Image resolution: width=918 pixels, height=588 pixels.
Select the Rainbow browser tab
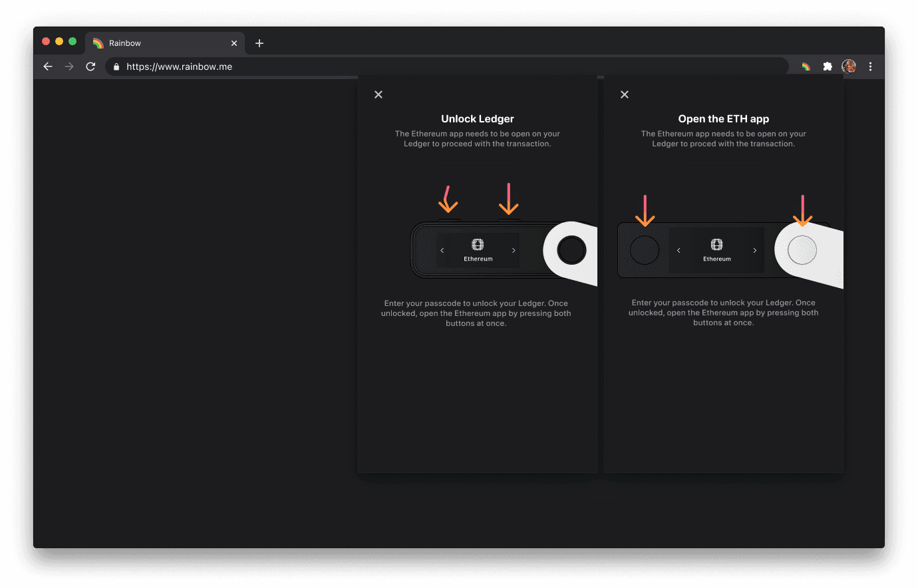[165, 43]
